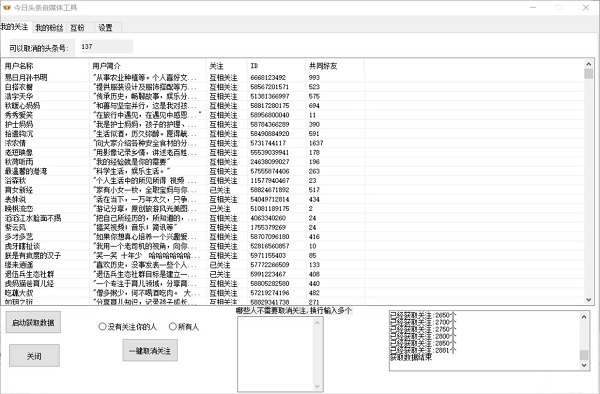600x394 pixels.
Task: Sort by the 用户名称 column header
Action: click(x=45, y=66)
